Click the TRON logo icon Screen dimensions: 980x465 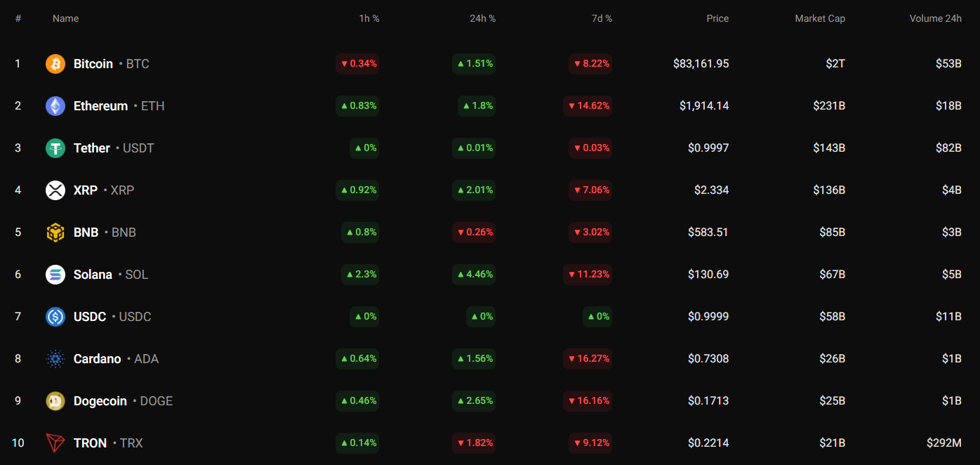point(55,443)
